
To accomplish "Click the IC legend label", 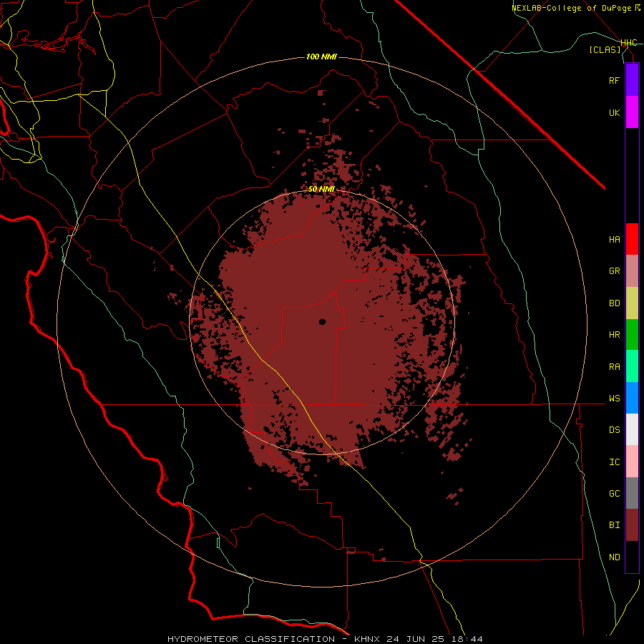I will [x=614, y=462].
